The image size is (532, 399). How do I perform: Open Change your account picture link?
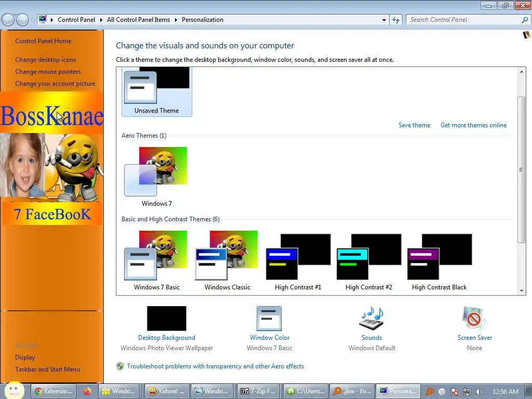55,84
